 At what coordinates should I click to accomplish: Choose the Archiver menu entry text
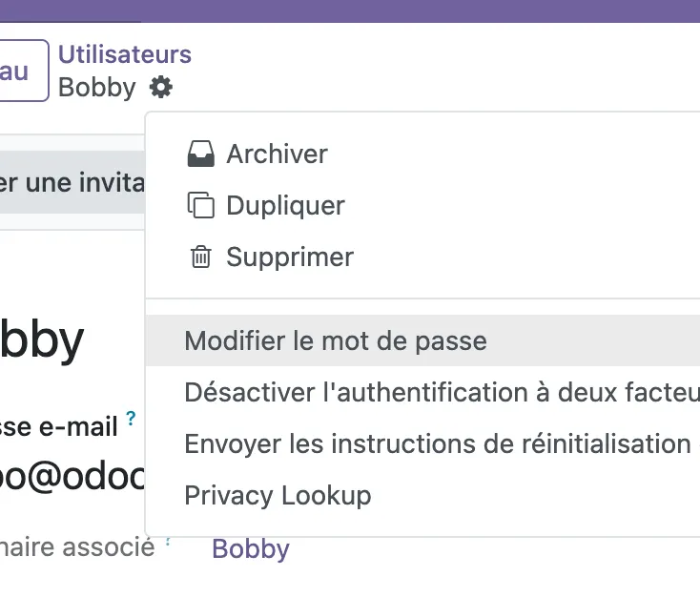(277, 154)
